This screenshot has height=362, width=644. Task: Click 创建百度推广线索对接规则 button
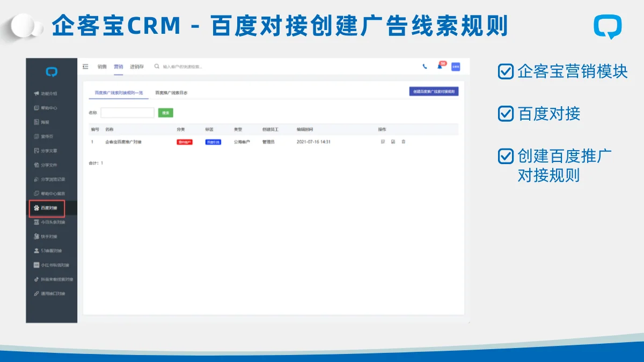pyautogui.click(x=434, y=92)
